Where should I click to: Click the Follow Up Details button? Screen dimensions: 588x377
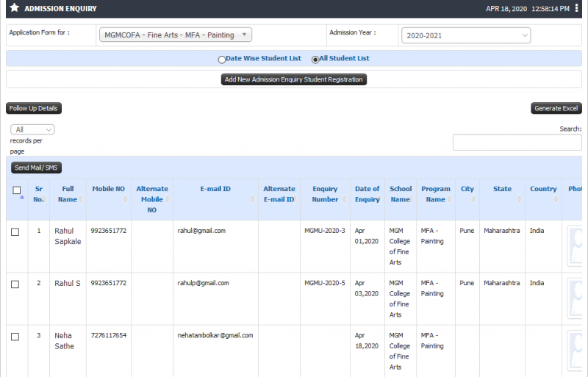point(34,109)
